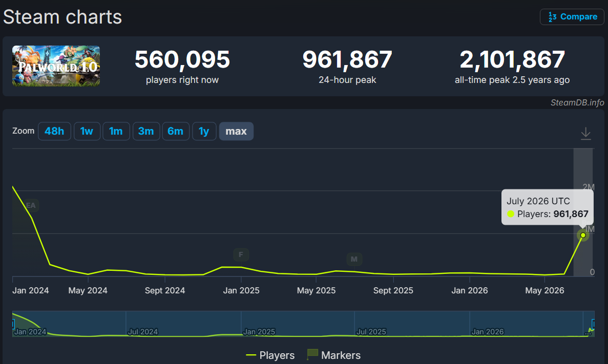The image size is (608, 364).
Task: Click the 560,095 players right now figure
Action: 182,59
